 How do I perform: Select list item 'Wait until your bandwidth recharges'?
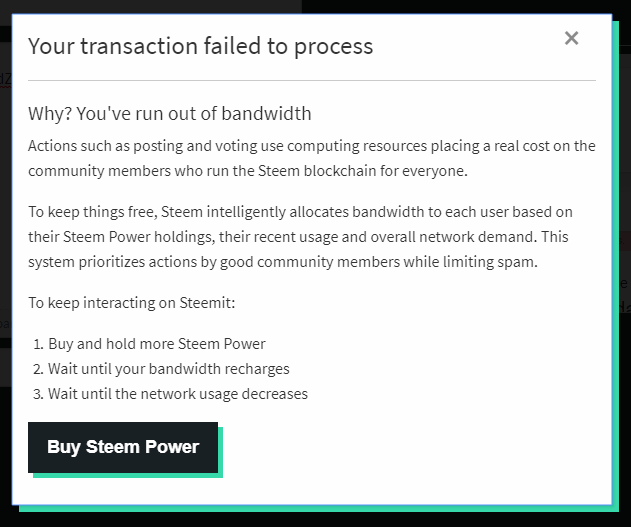tap(169, 368)
